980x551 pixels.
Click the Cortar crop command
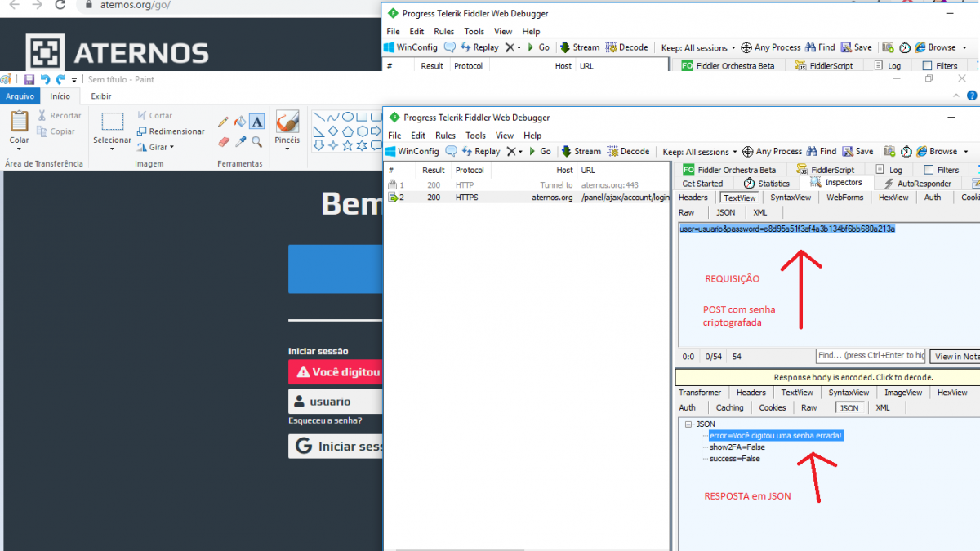(x=154, y=116)
